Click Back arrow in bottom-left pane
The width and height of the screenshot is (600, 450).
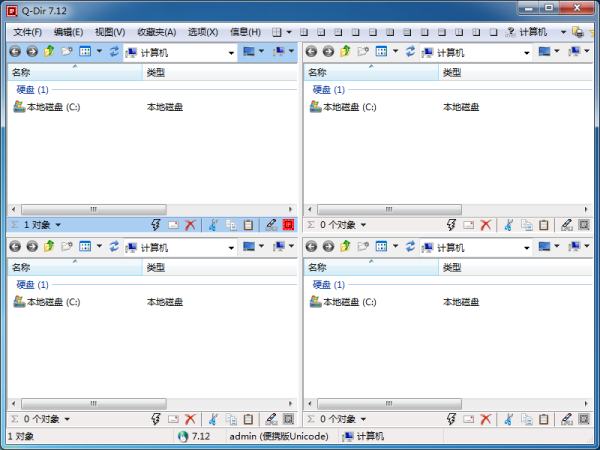15,247
